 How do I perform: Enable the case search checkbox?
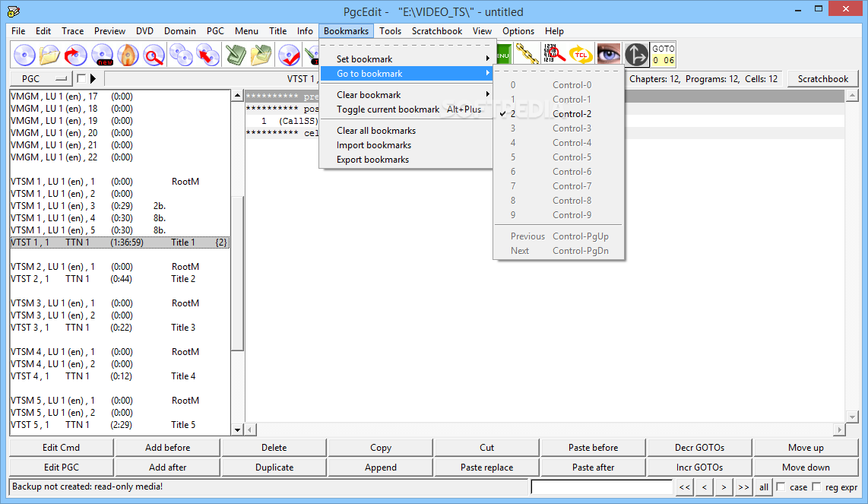coord(781,487)
